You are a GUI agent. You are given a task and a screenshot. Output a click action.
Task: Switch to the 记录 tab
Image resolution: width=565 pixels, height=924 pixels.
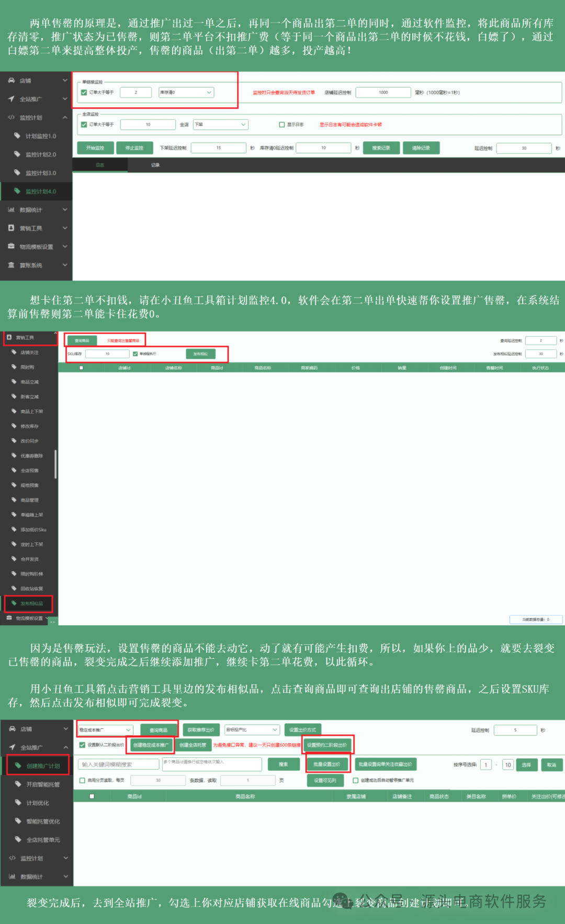155,165
